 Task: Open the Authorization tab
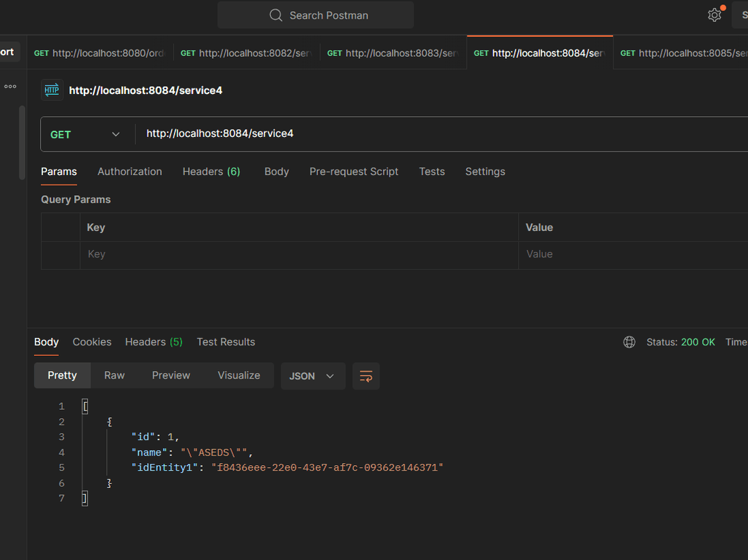click(130, 172)
